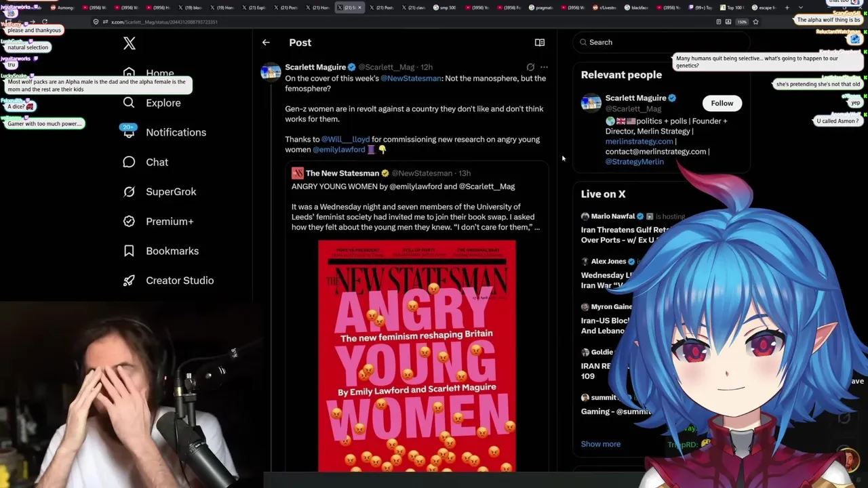Image resolution: width=868 pixels, height=488 pixels.
Task: Open Notifications in the X sidebar
Action: [x=176, y=132]
